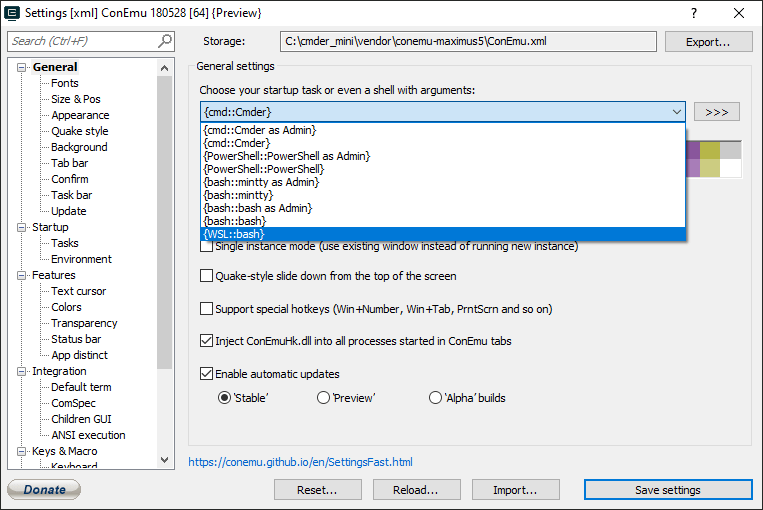Image resolution: width=763 pixels, height=510 pixels.
Task: Open the Background settings page
Action: click(x=79, y=147)
